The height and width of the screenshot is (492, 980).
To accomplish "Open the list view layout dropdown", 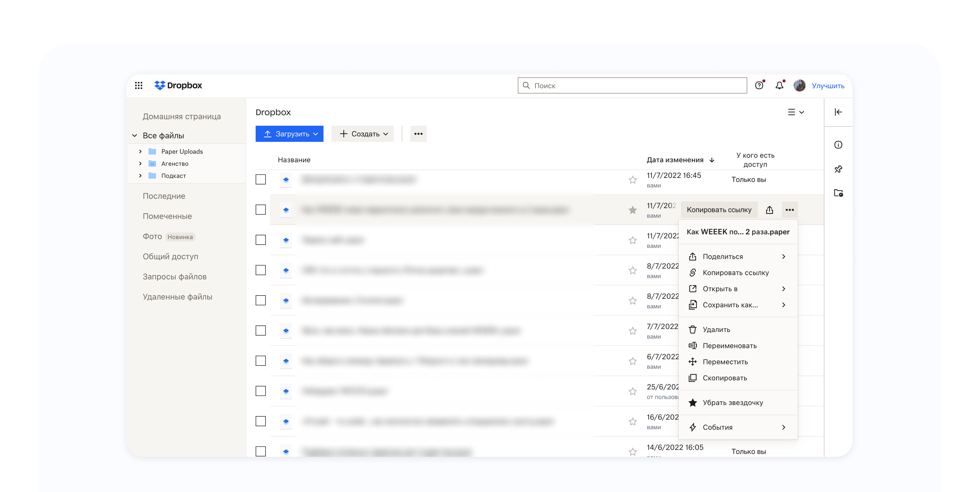I will coord(795,112).
